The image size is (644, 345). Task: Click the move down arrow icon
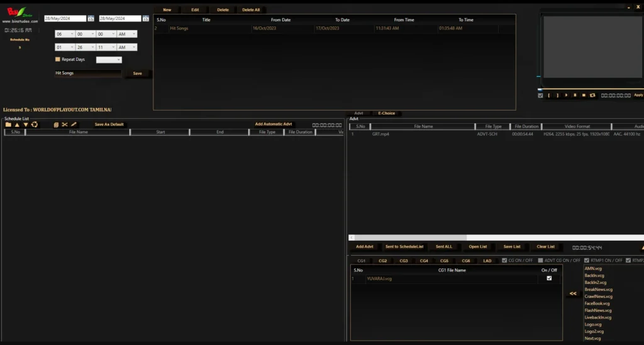26,124
